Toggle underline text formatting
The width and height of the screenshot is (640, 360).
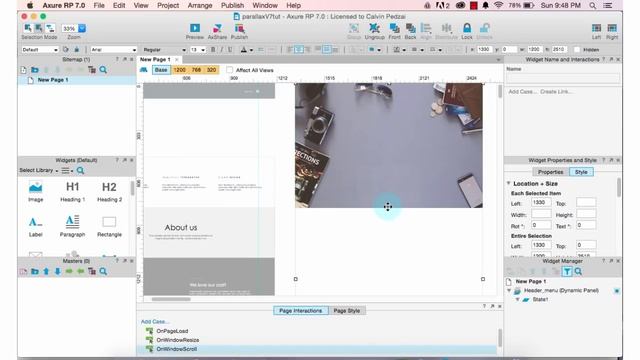pyautogui.click(x=230, y=49)
